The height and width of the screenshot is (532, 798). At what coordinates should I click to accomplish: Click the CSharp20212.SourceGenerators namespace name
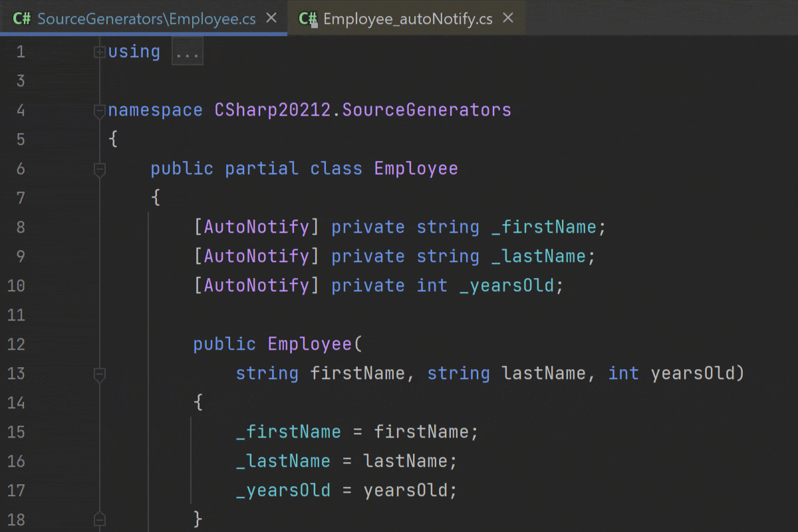[x=362, y=109]
